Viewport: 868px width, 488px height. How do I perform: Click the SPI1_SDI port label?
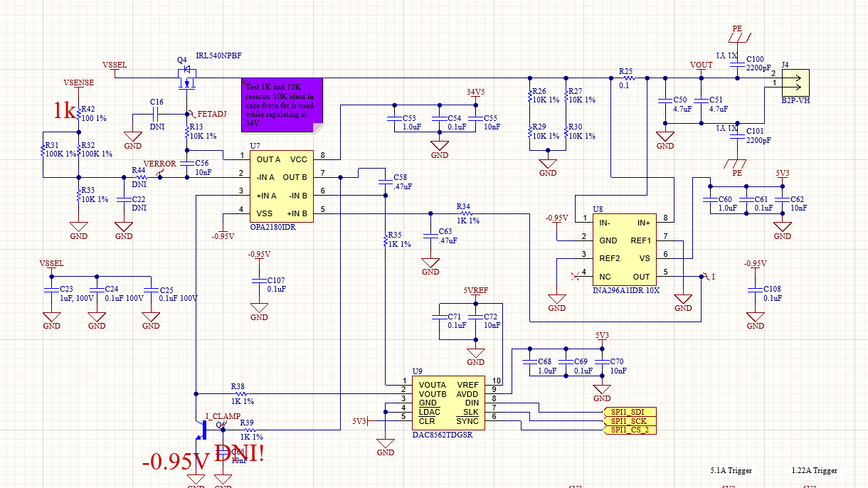[630, 413]
